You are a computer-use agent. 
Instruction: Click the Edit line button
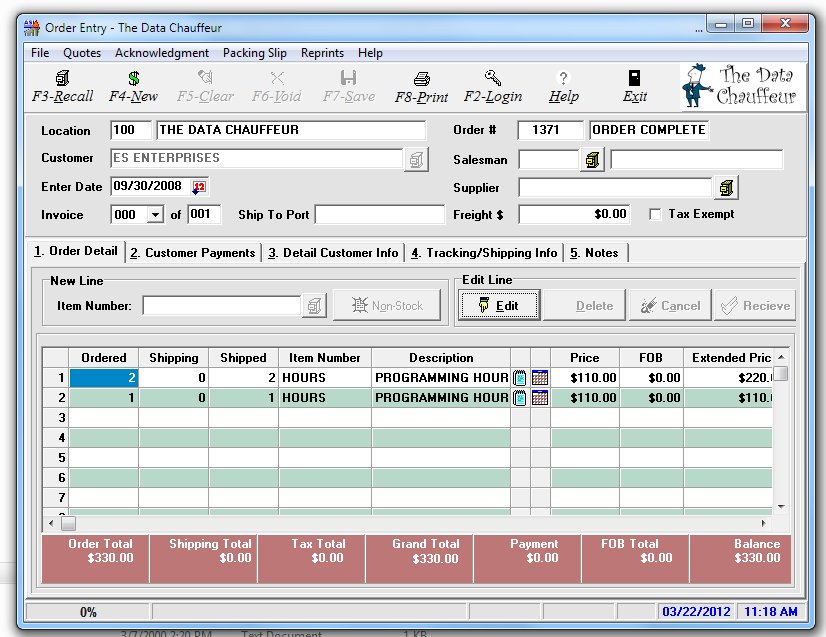pyautogui.click(x=499, y=305)
